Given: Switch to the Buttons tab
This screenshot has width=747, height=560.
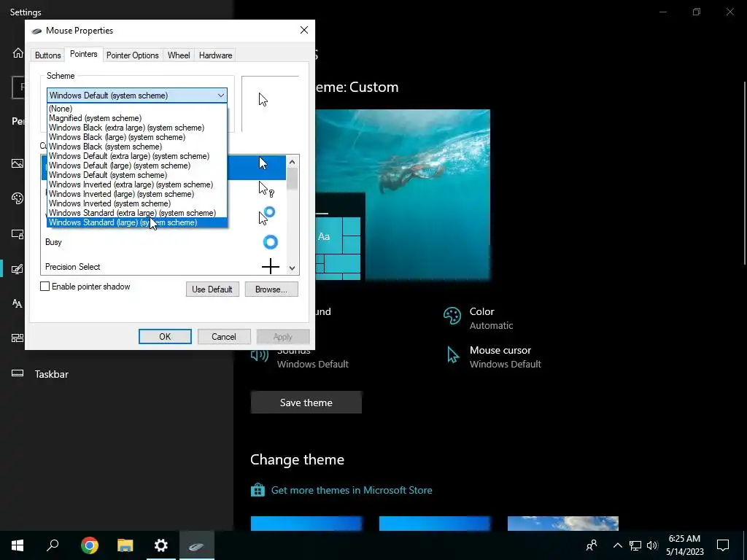Looking at the screenshot, I should [47, 55].
